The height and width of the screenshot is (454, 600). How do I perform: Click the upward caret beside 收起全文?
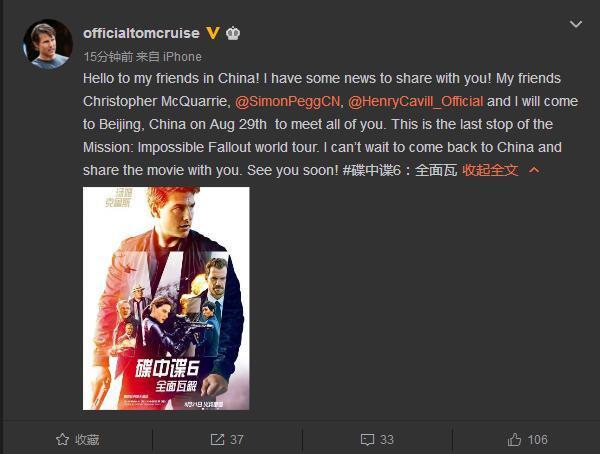534,170
